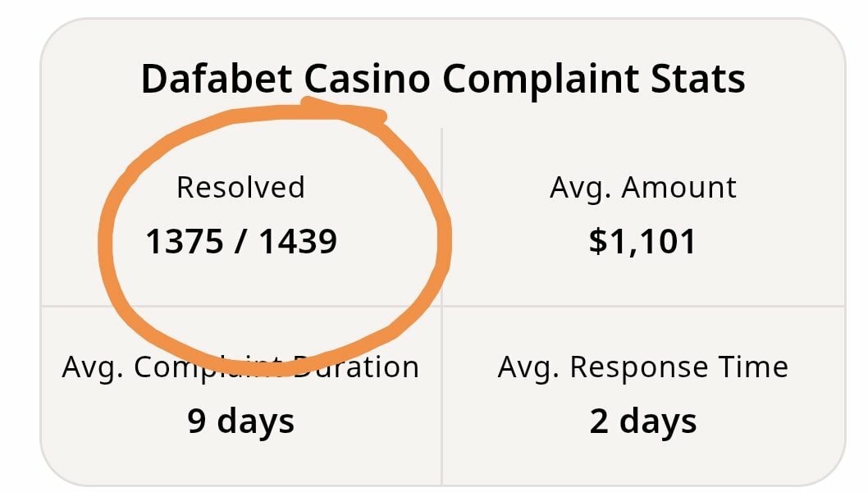Screen dimensions: 868x492
Task: Click the dollar sign before 1,101
Action: pos(598,242)
